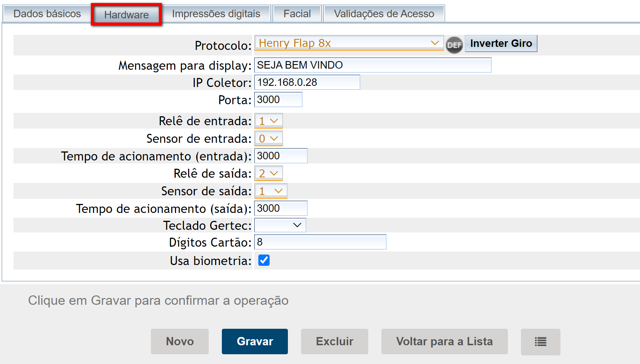The width and height of the screenshot is (640, 364).
Task: Select the Facial tab
Action: pos(297,14)
